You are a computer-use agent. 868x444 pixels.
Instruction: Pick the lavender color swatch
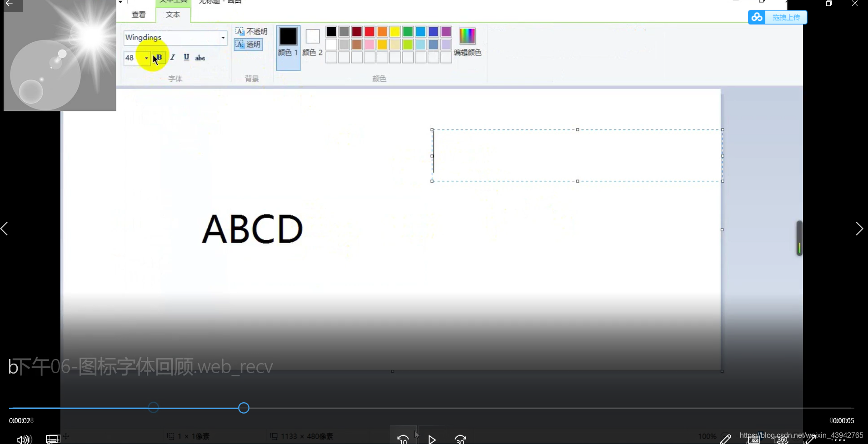(x=446, y=45)
